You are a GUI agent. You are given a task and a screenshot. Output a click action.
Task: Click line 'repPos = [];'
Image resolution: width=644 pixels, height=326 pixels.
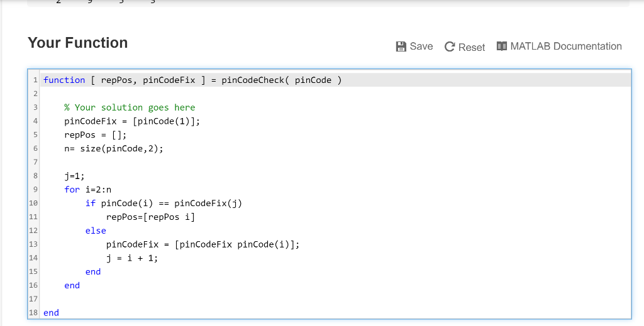(x=96, y=135)
